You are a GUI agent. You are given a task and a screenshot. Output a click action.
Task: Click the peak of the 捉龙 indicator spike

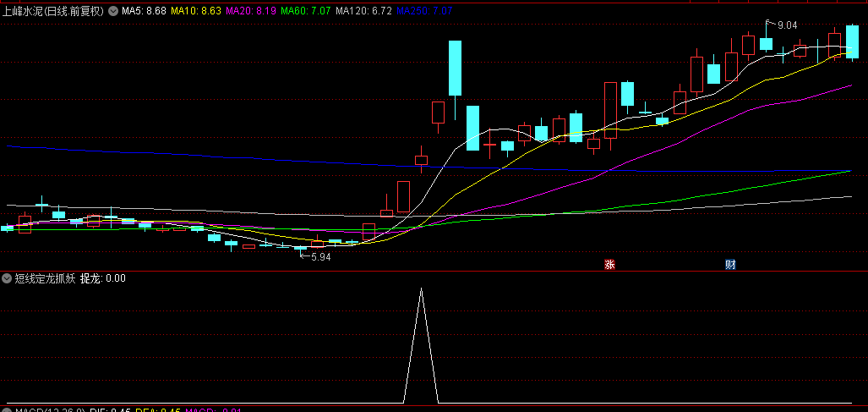tap(421, 289)
